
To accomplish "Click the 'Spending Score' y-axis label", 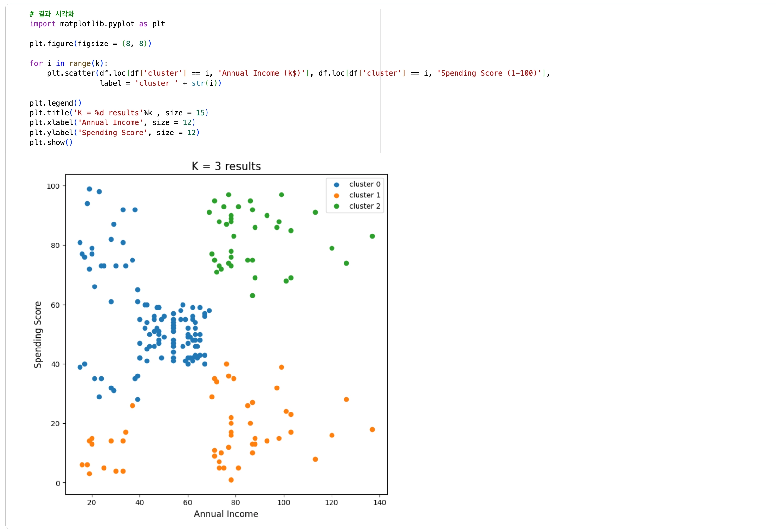I will pyautogui.click(x=38, y=335).
